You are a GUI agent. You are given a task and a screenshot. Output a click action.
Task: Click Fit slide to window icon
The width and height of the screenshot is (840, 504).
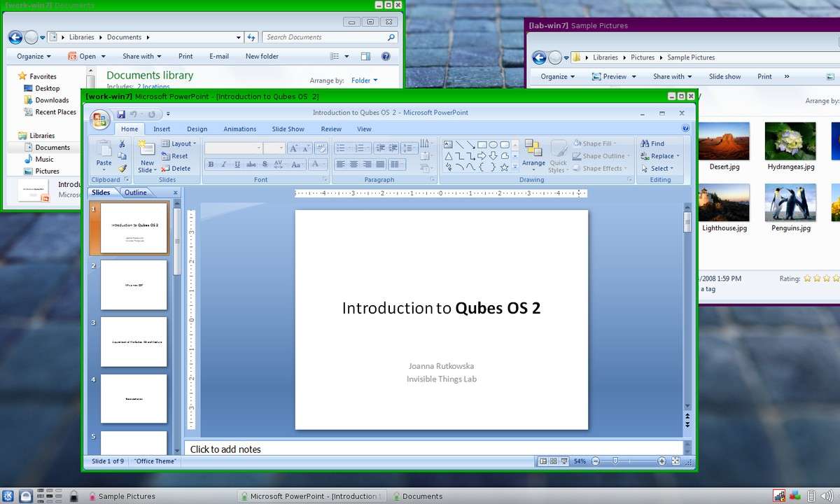pos(675,461)
